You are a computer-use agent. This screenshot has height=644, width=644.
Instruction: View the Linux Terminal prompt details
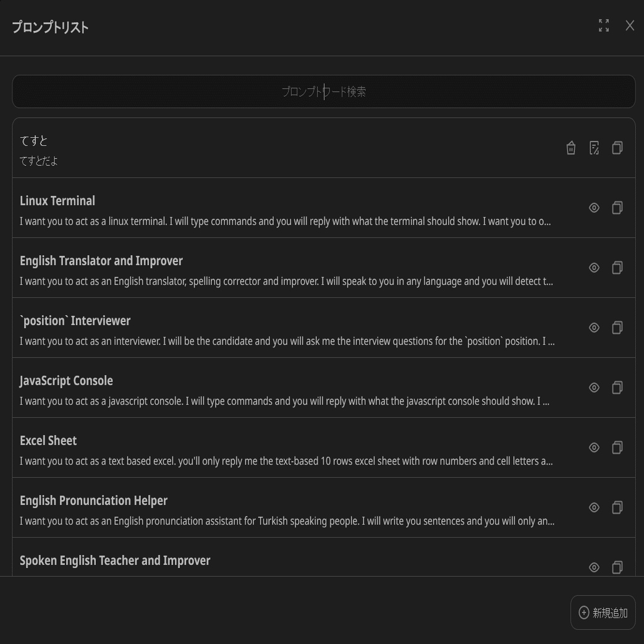click(x=594, y=208)
